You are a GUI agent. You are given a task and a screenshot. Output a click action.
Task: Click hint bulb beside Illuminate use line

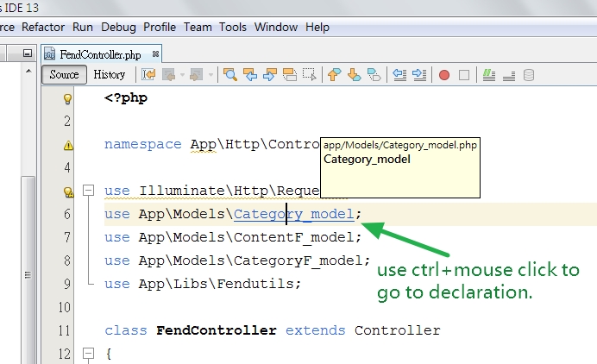click(68, 191)
